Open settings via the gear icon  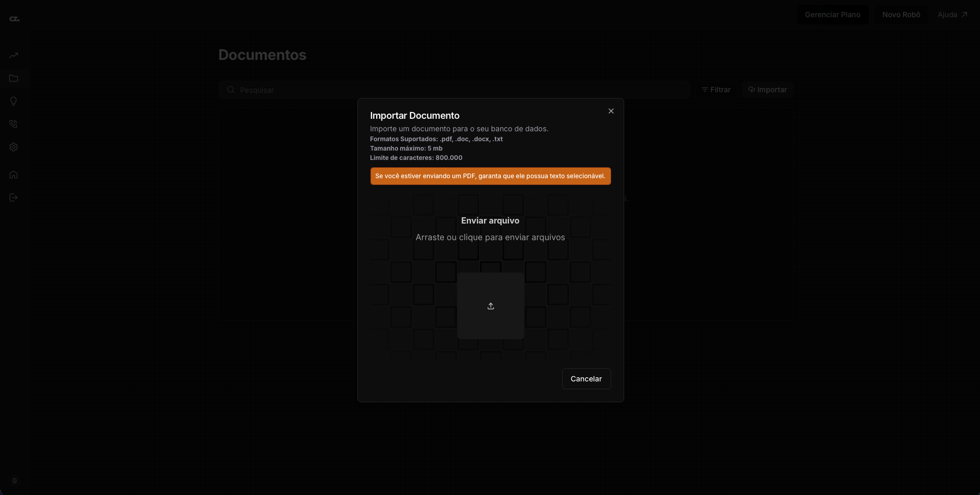click(x=14, y=147)
